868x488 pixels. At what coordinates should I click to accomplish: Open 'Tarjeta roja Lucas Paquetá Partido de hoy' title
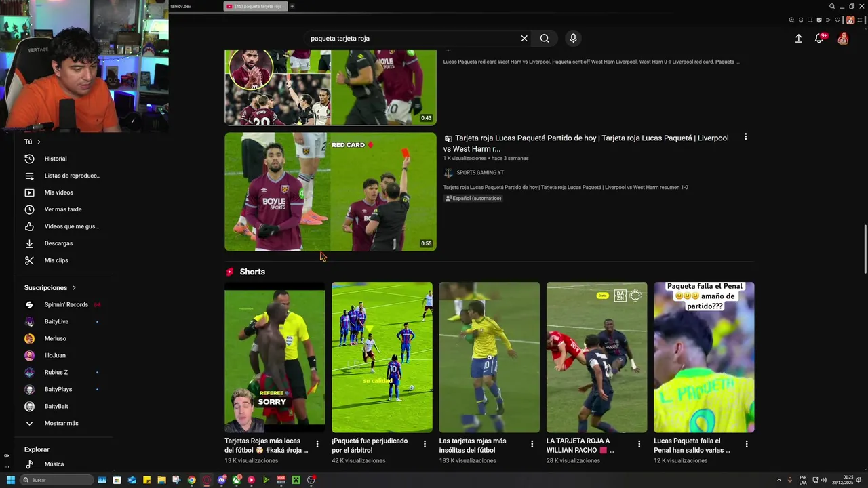tap(586, 143)
